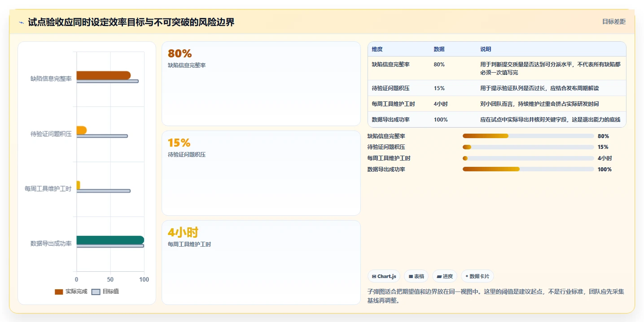Click the 80% value in the table
The image size is (644, 322).
[x=439, y=65]
